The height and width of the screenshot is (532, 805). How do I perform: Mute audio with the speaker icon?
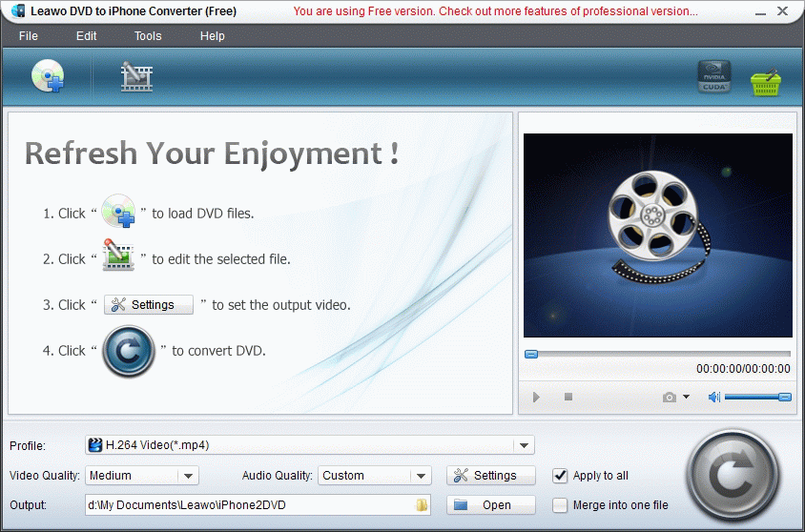pyautogui.click(x=713, y=397)
